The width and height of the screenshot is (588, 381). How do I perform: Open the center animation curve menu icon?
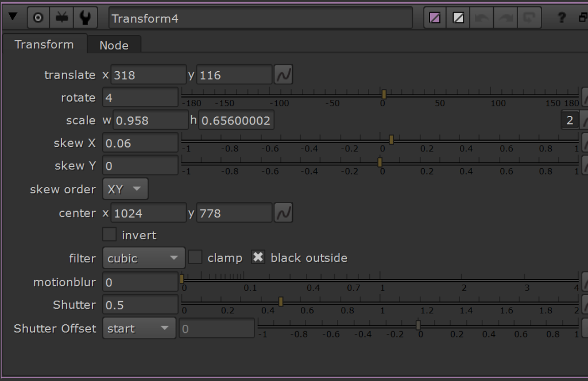pyautogui.click(x=284, y=213)
